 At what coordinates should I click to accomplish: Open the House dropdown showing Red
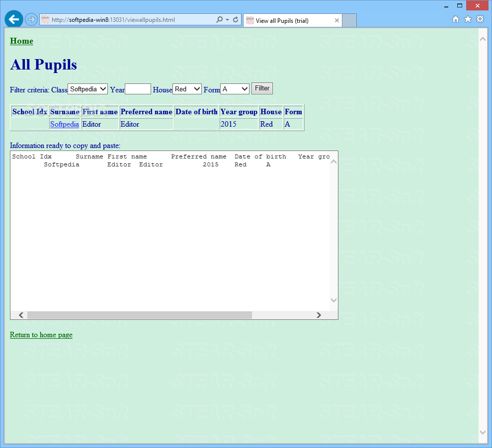pos(187,89)
